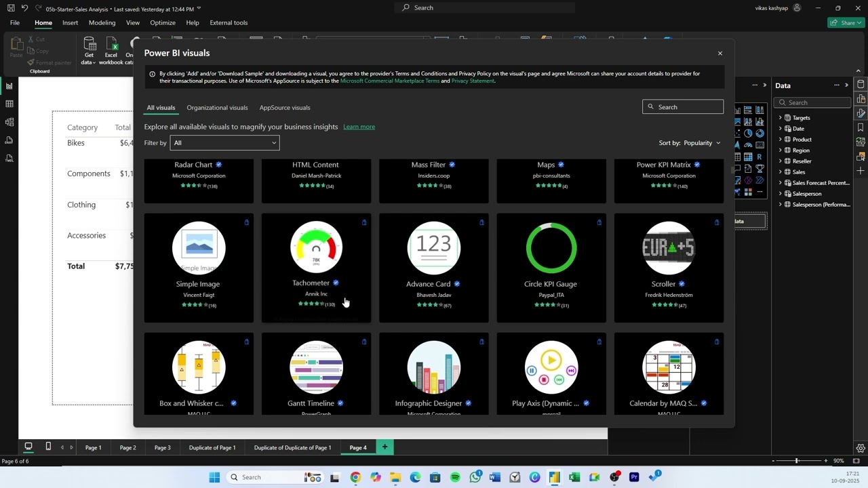Switch to Organizational visuals tab

tap(217, 108)
